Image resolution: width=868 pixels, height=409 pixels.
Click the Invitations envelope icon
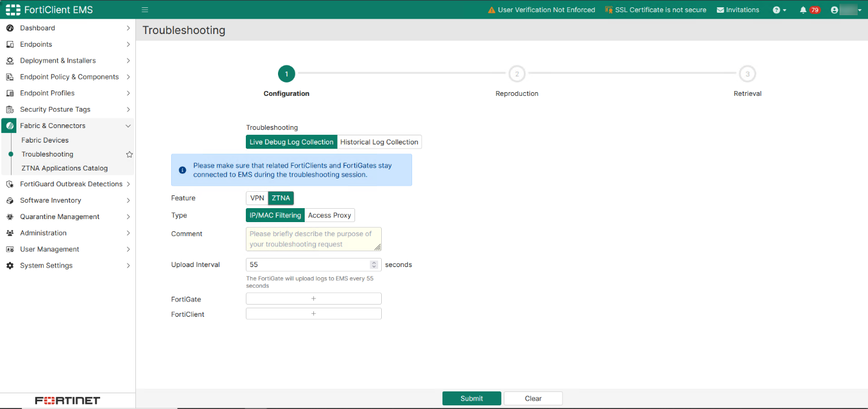(x=721, y=10)
